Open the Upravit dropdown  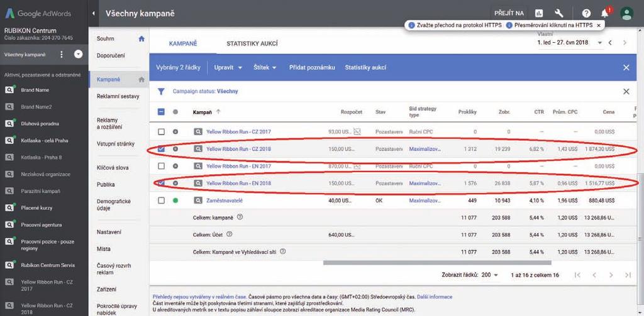coord(228,68)
